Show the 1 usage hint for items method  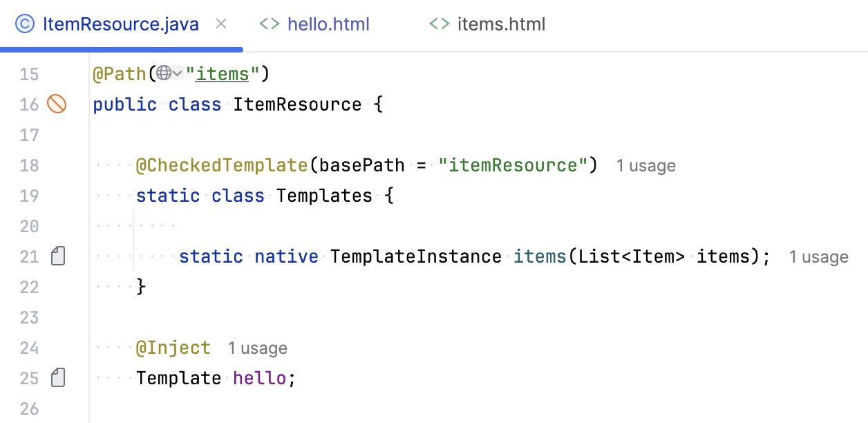coord(819,257)
